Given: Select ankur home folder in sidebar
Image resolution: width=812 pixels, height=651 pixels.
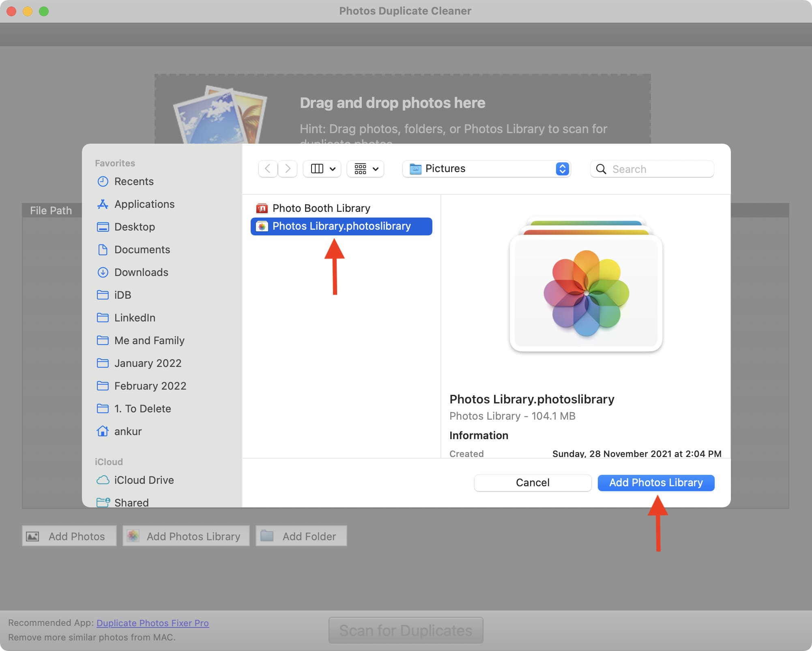Looking at the screenshot, I should [162, 431].
